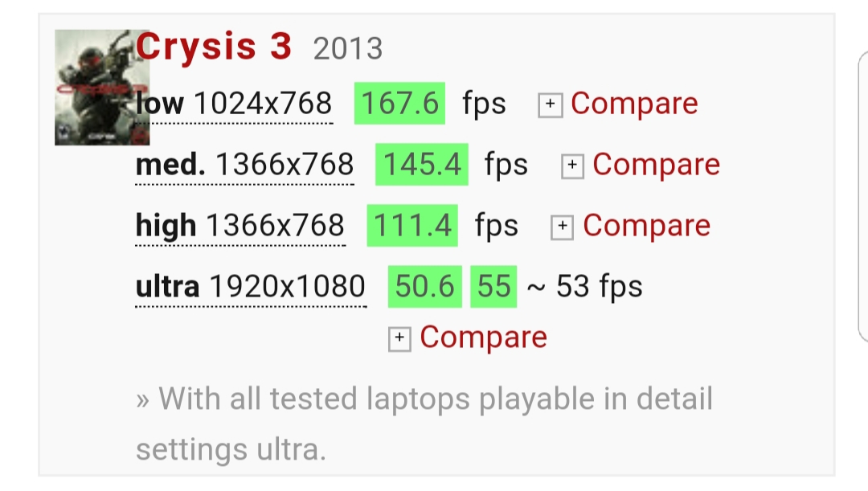The image size is (868, 491).
Task: Click Compare link for high settings
Action: point(646,225)
